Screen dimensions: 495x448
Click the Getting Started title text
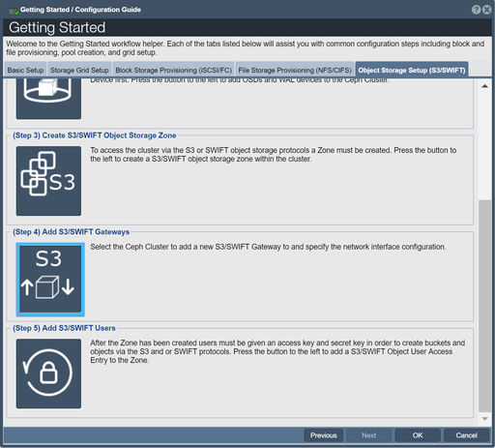(x=57, y=27)
